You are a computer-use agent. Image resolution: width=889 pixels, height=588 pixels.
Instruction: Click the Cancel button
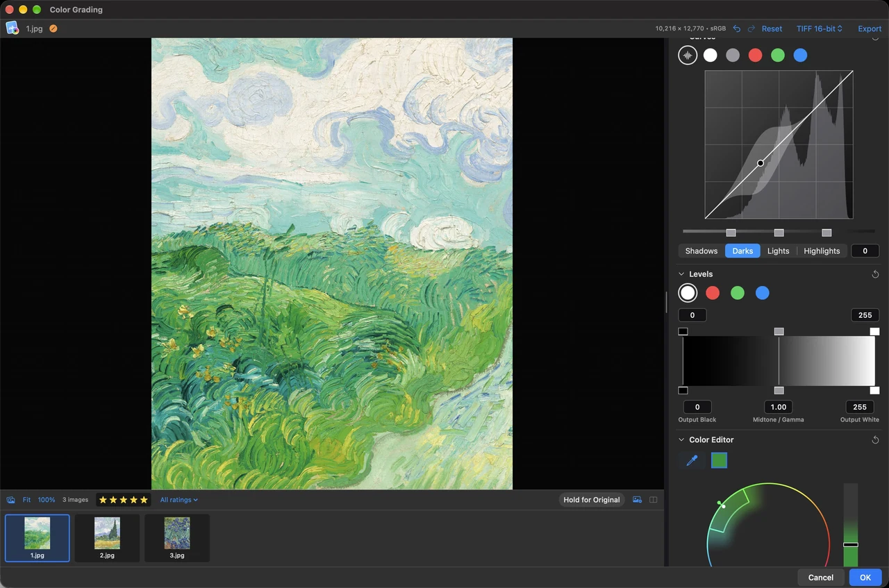[821, 578]
